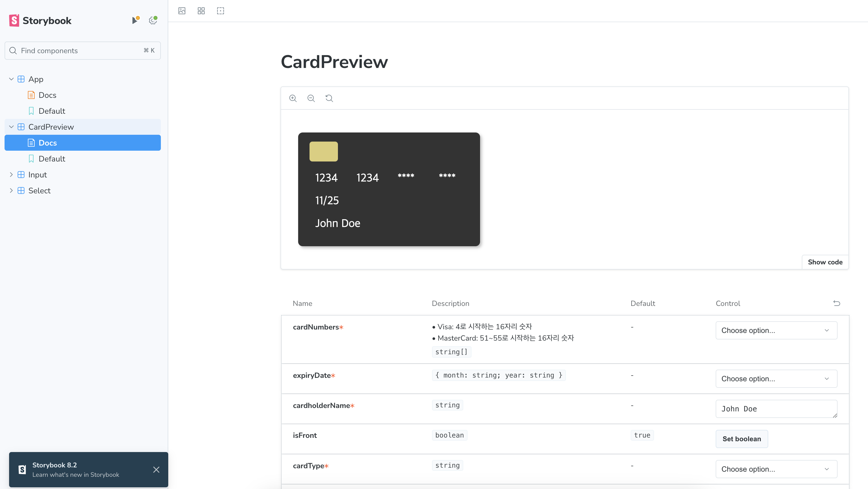Image resolution: width=868 pixels, height=489 pixels.
Task: Reset the canvas zoom
Action: point(329,98)
